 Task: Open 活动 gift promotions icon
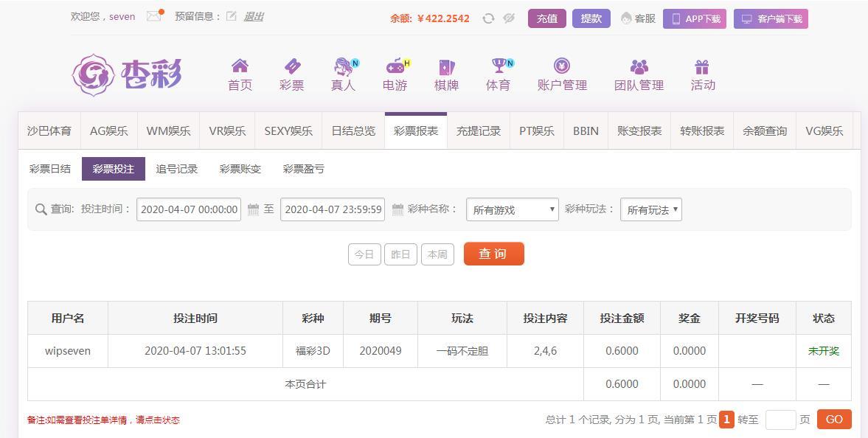(702, 67)
